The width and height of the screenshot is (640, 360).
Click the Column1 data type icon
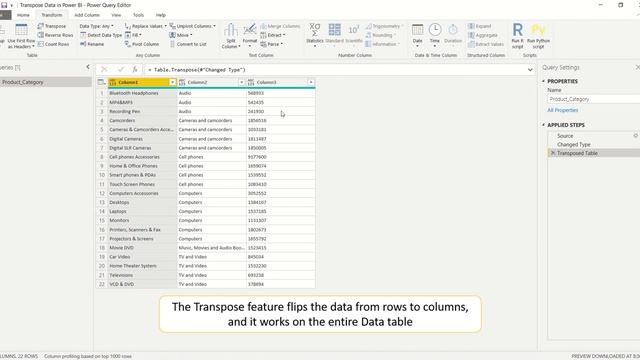click(113, 82)
